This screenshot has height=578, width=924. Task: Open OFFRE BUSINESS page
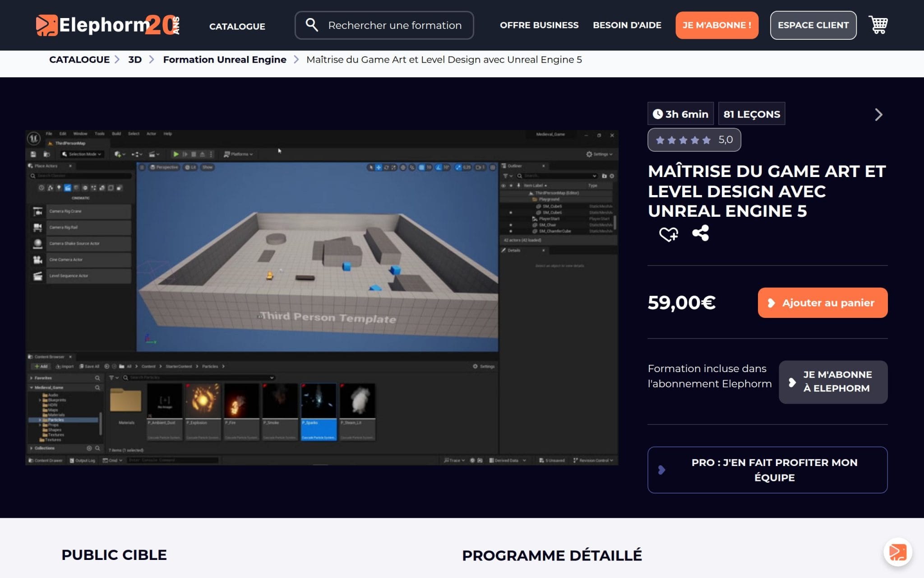click(539, 25)
